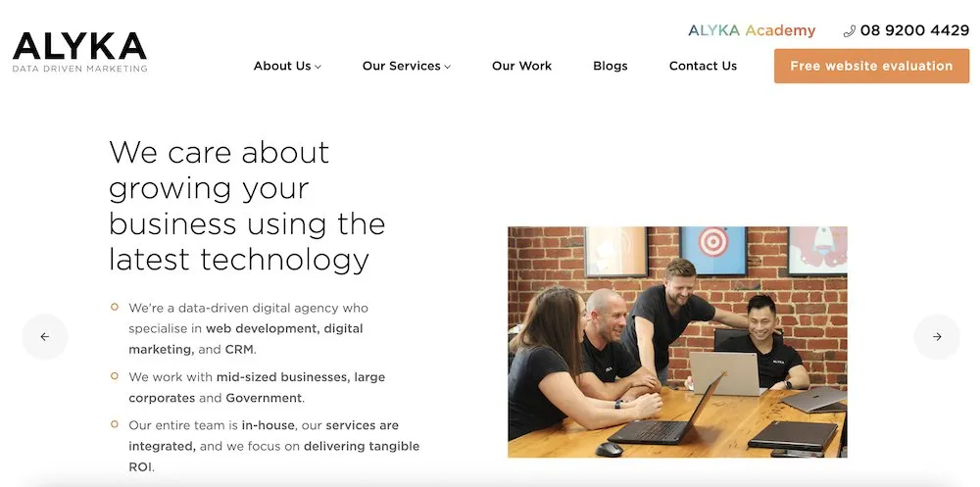This screenshot has height=487, width=980.
Task: Click the hero headline about growing business
Action: 247,206
